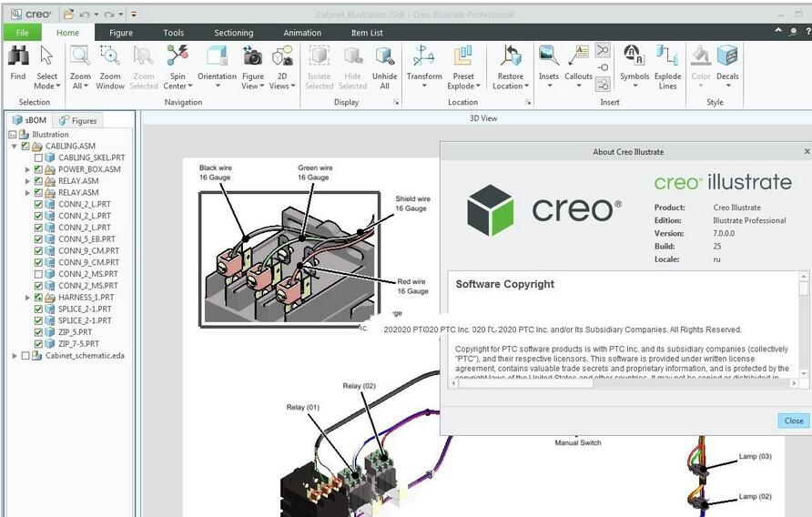Click the Explode Lines tool

point(667,67)
